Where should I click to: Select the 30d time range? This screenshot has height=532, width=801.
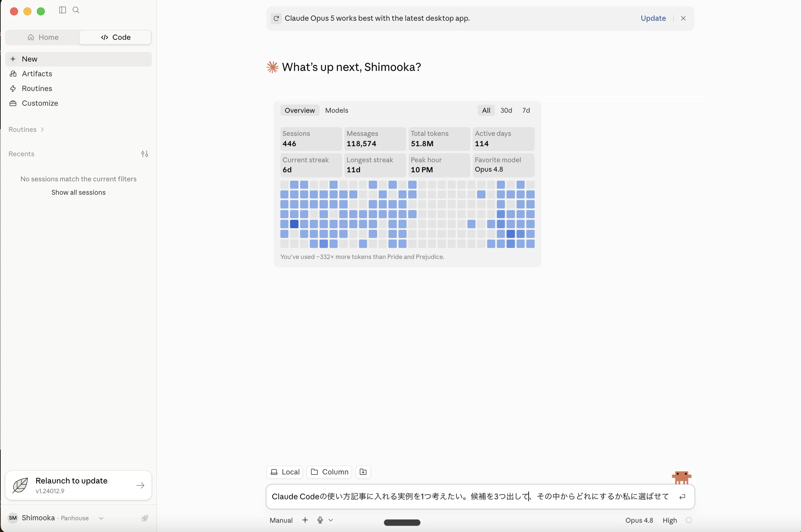[x=506, y=110]
